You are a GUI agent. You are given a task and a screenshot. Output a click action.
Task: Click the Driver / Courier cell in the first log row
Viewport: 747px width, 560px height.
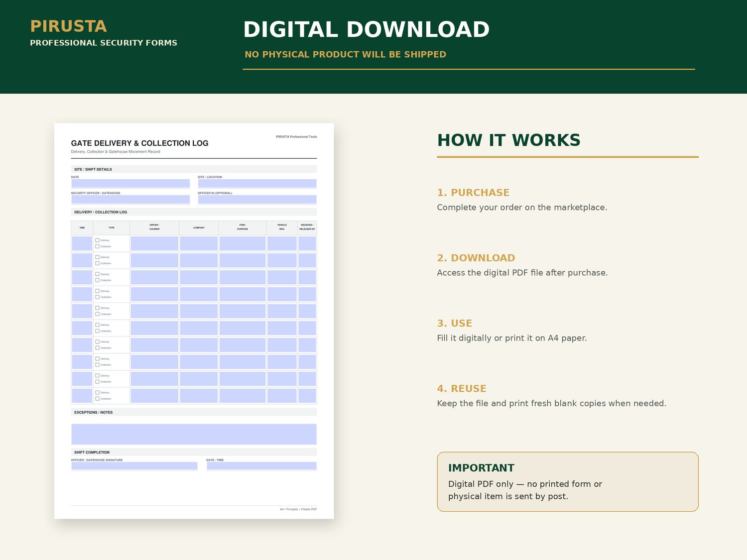(x=154, y=243)
